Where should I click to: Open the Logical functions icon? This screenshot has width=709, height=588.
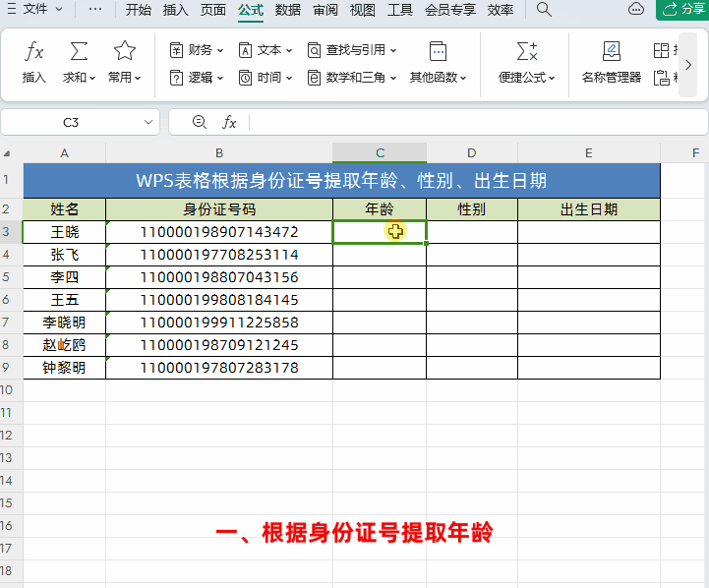(x=176, y=78)
